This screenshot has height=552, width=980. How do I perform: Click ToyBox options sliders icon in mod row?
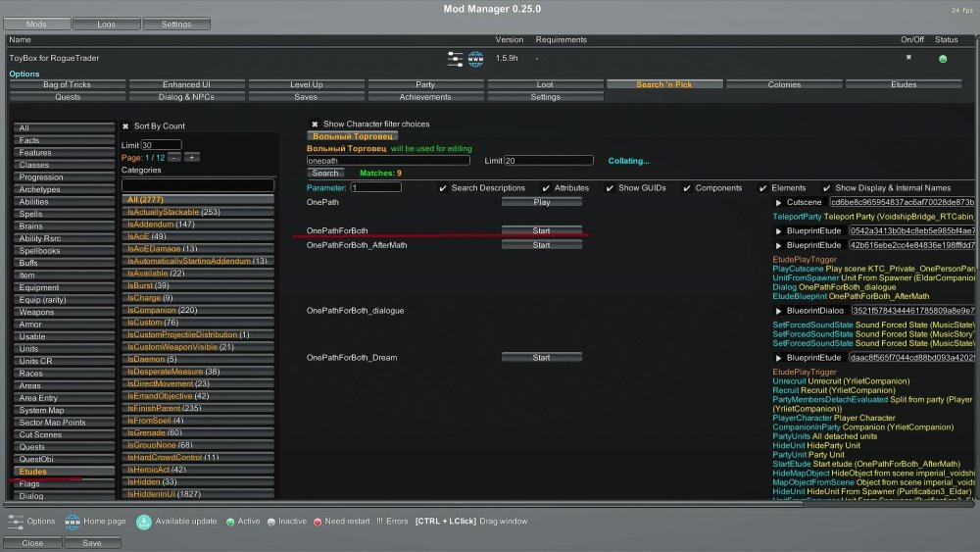point(455,59)
